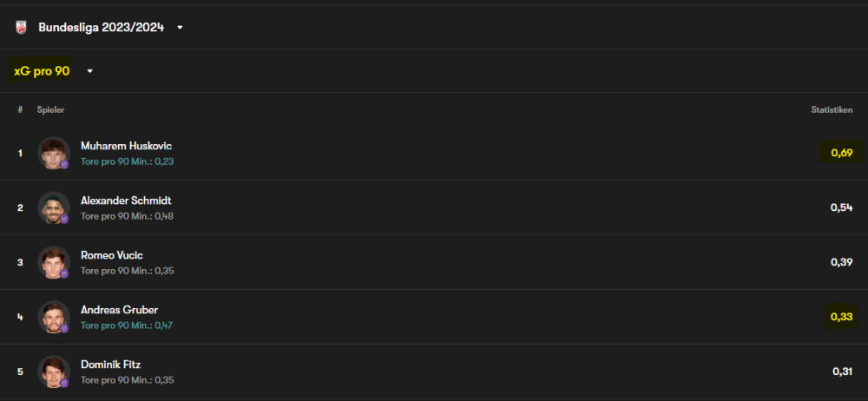The image size is (868, 401).
Task: Click Andreas Gruber's player photo
Action: pos(53,317)
